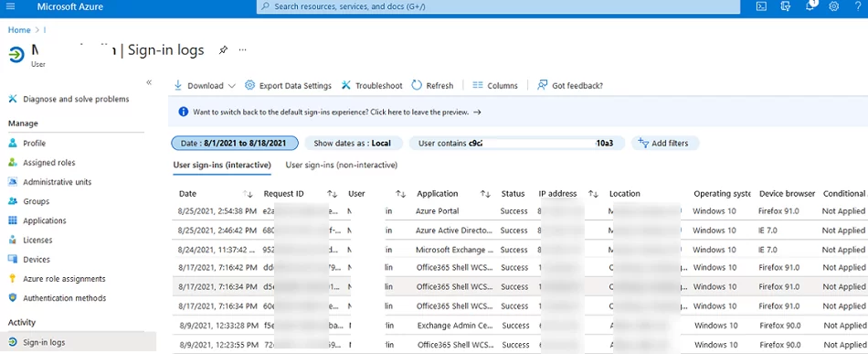The width and height of the screenshot is (868, 354).
Task: Open the Help question mark icon
Action: coord(858,6)
